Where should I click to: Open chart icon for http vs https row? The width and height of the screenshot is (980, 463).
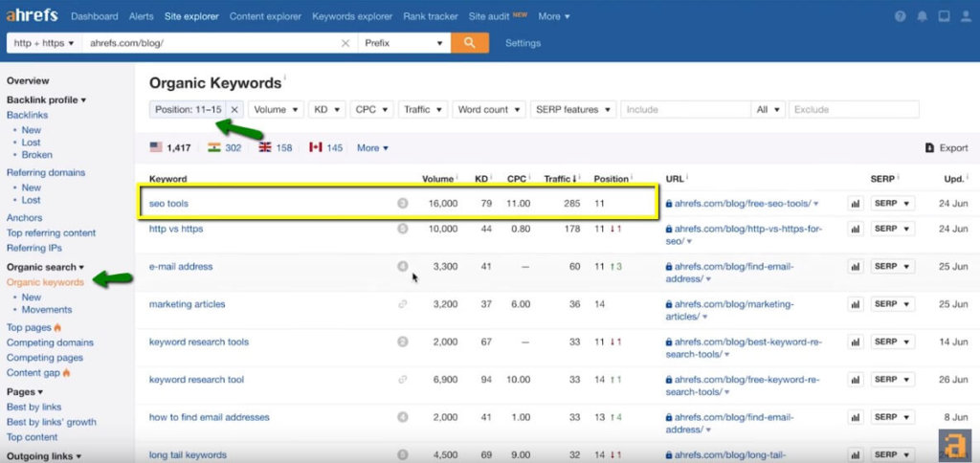pyautogui.click(x=855, y=230)
